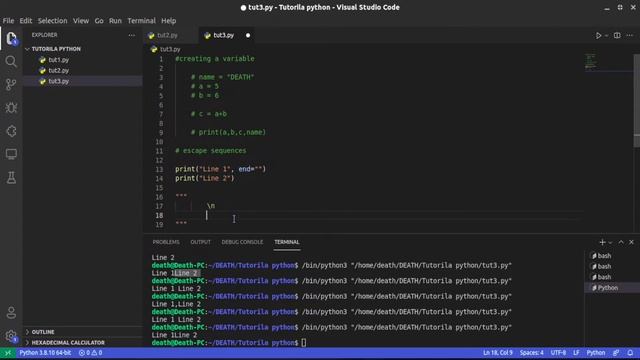The width and height of the screenshot is (640, 360).
Task: Switch to the PROBLEMS panel tab
Action: pyautogui.click(x=166, y=242)
